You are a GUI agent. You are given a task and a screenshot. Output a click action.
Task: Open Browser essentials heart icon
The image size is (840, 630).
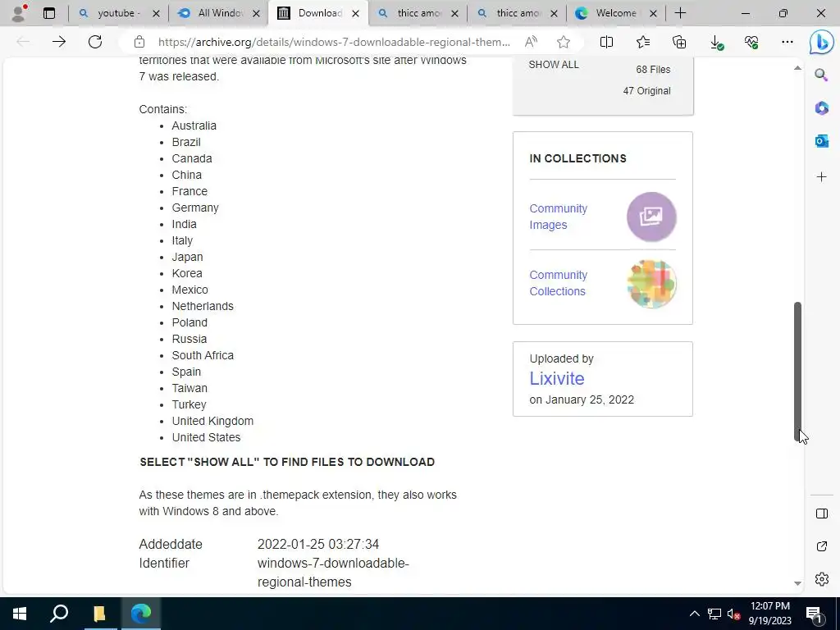click(x=751, y=42)
